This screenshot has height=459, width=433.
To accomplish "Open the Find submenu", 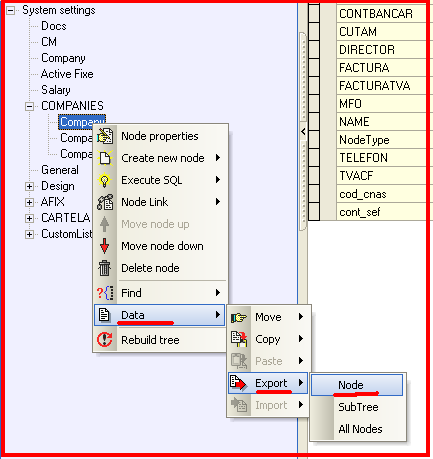I will pyautogui.click(x=160, y=293).
